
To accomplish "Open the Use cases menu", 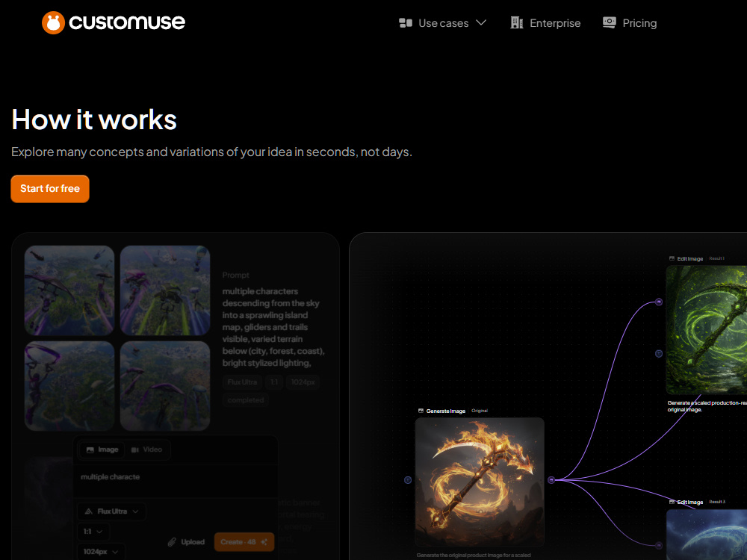I will coord(442,23).
